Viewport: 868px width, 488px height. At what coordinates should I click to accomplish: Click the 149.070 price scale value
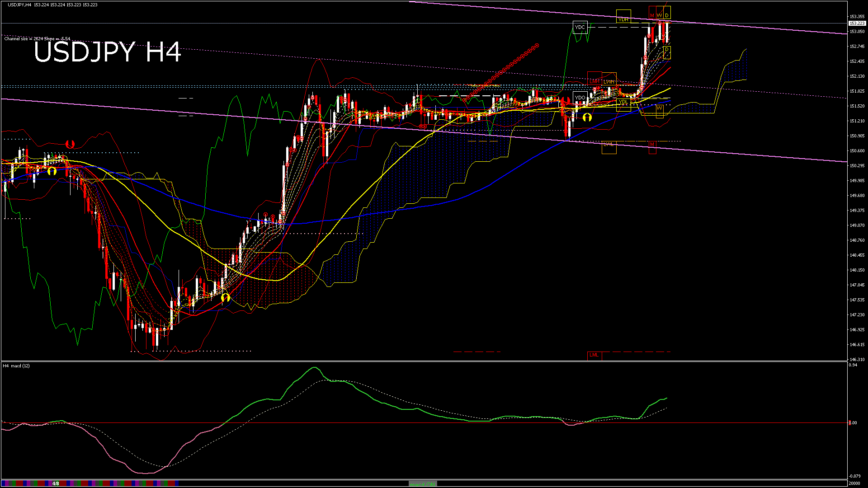857,225
